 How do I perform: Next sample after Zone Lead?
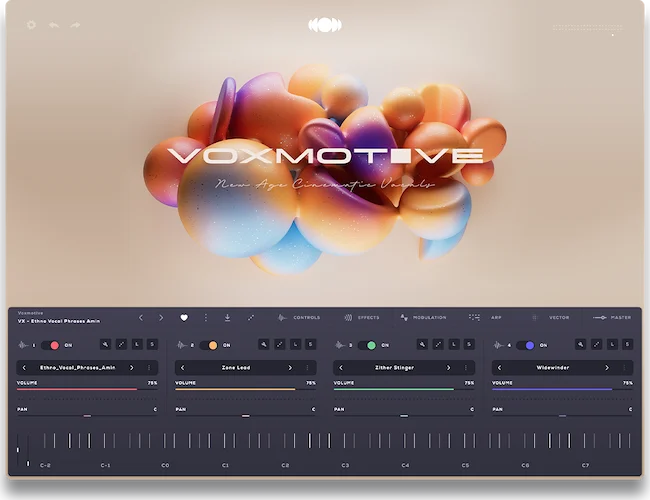pyautogui.click(x=290, y=368)
